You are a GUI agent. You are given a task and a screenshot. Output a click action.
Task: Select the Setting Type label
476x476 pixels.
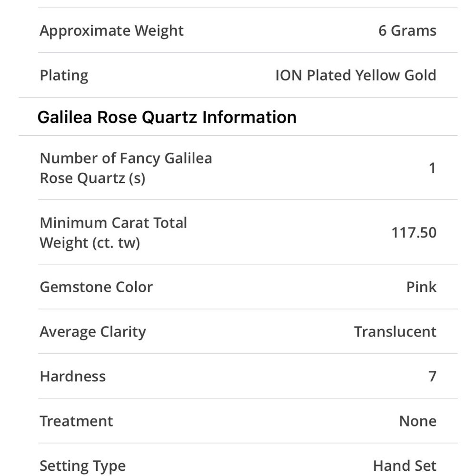[82, 466]
